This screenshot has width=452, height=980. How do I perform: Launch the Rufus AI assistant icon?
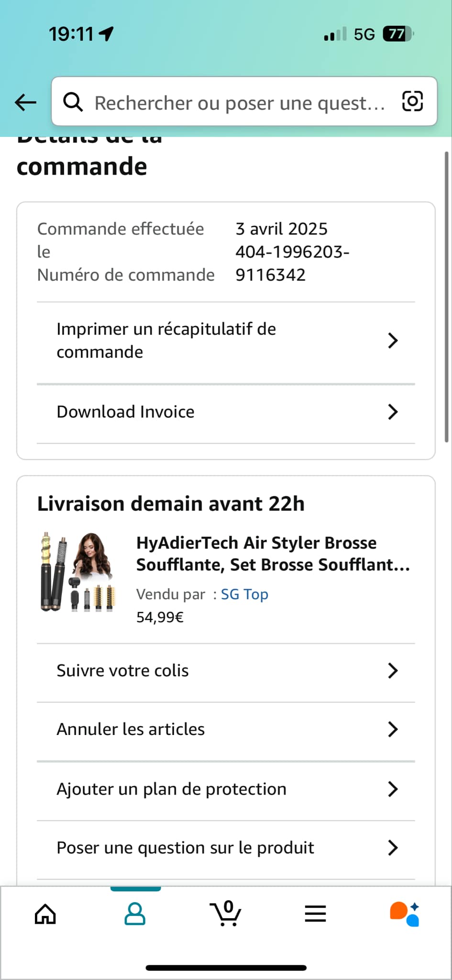point(405,914)
